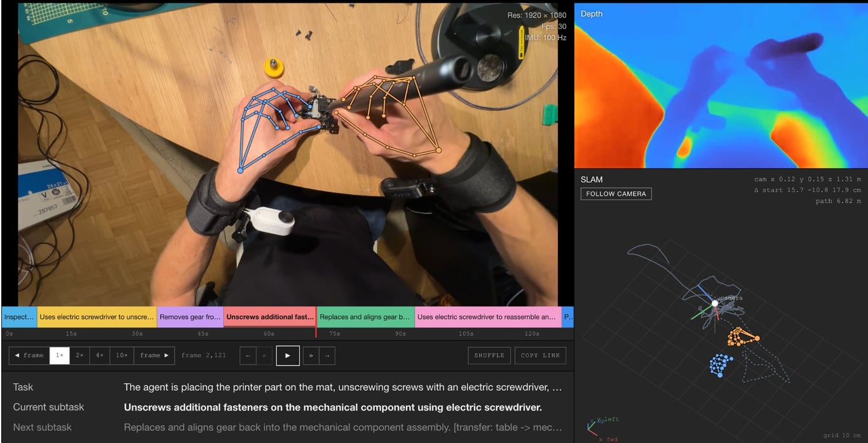Jump to the 'Inspect...' timeline segment
The width and height of the screenshot is (868, 443).
[19, 317]
